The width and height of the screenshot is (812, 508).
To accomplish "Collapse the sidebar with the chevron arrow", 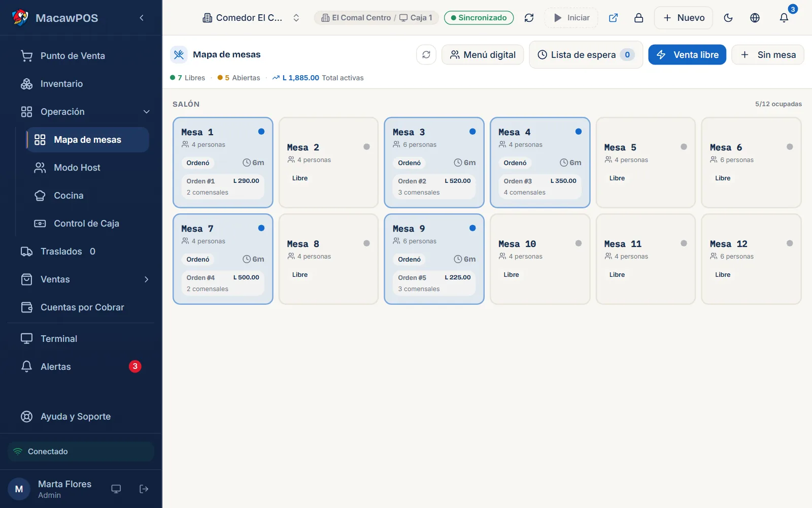I will pos(142,18).
